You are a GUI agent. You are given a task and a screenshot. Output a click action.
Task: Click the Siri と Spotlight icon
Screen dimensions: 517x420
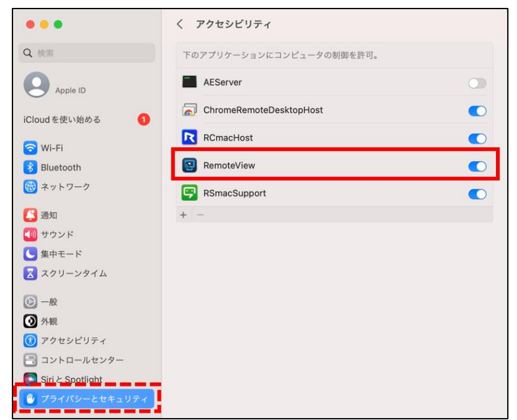tap(30, 379)
